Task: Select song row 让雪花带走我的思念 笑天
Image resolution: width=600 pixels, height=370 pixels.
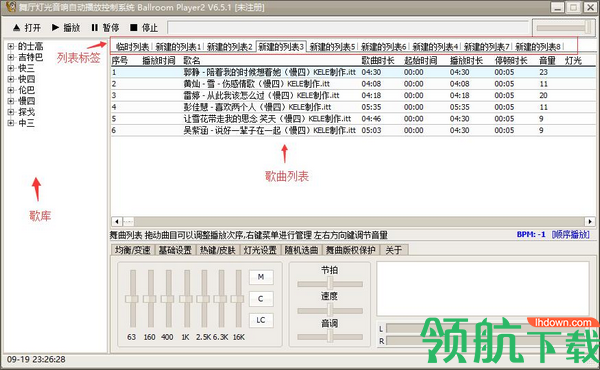Action: click(353, 119)
